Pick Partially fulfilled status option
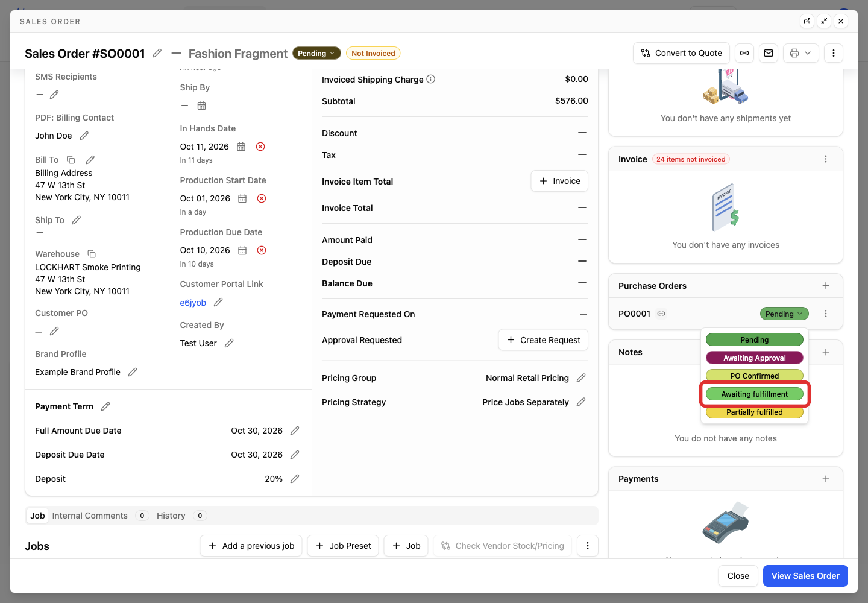Screen dimensions: 868x603 click(x=755, y=412)
